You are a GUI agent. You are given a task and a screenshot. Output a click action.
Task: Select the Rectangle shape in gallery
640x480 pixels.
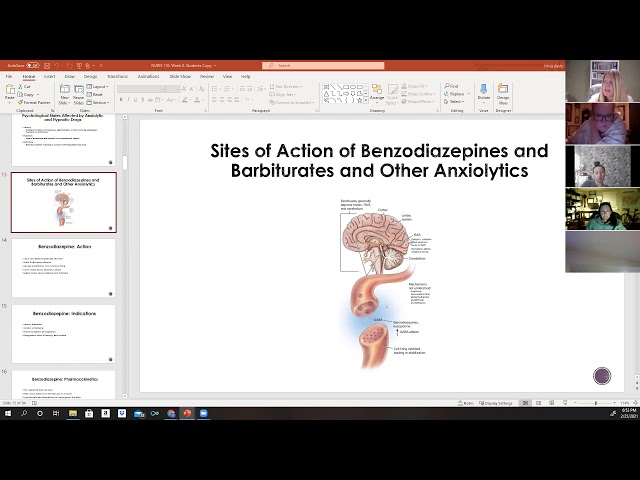click(x=346, y=87)
